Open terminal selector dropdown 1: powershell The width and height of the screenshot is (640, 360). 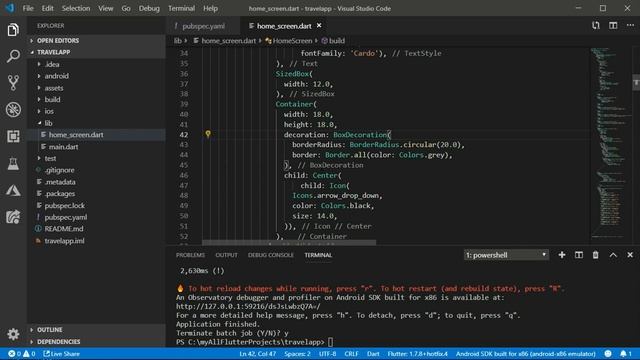(506, 255)
